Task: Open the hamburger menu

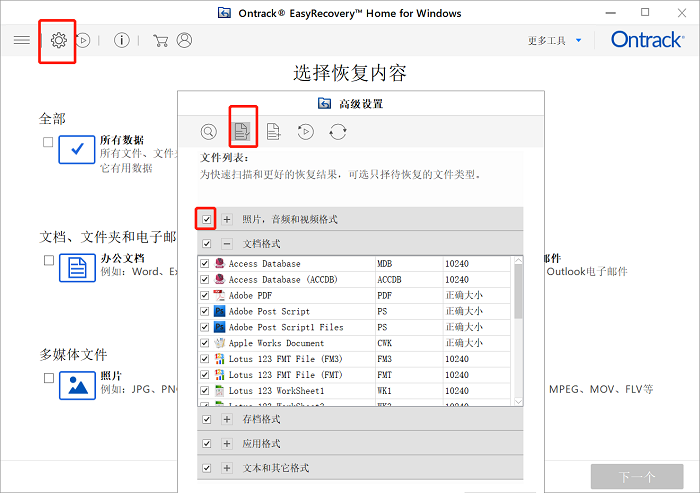Action: pyautogui.click(x=22, y=40)
